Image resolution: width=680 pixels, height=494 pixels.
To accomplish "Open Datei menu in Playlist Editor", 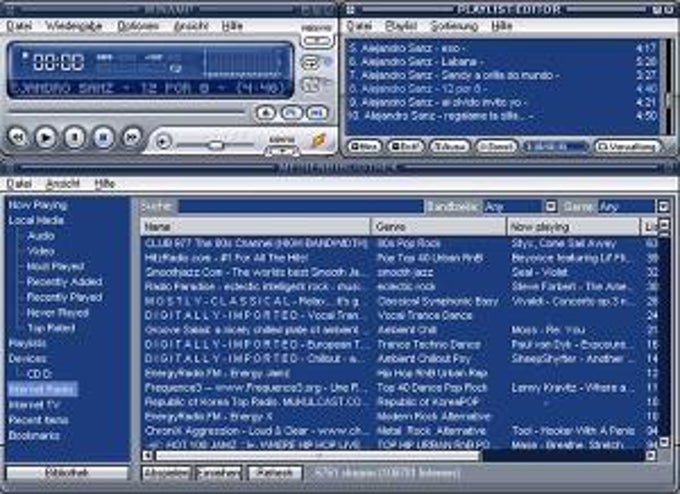I will [x=359, y=26].
